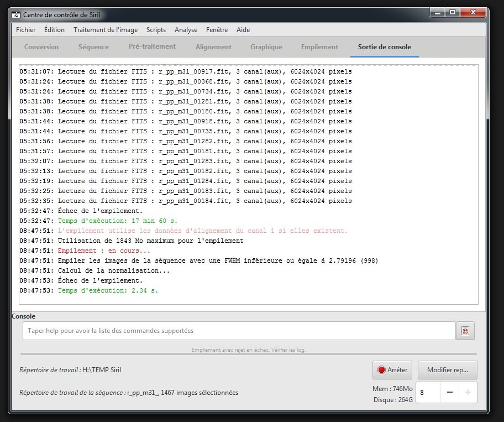Click 'Utilisation de 1843 Mo maximum' log line
The image size is (504, 422).
132,241
